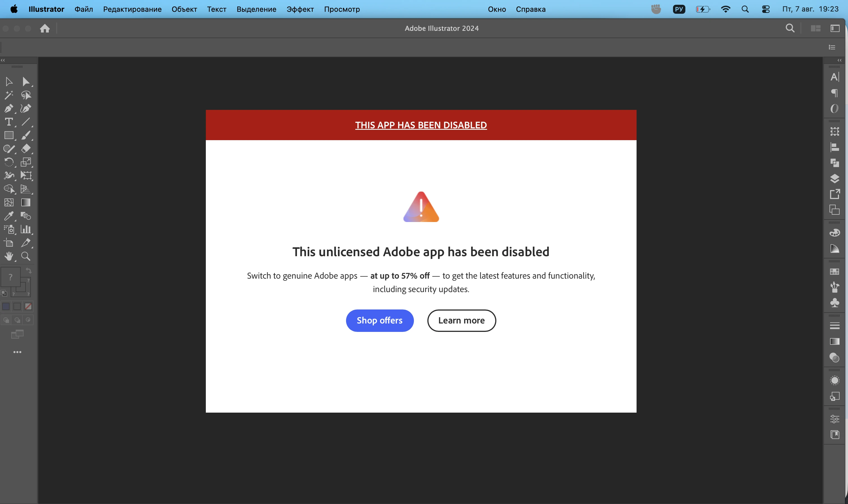This screenshot has width=848, height=504.
Task: Select the Rectangle tool
Action: pyautogui.click(x=9, y=135)
